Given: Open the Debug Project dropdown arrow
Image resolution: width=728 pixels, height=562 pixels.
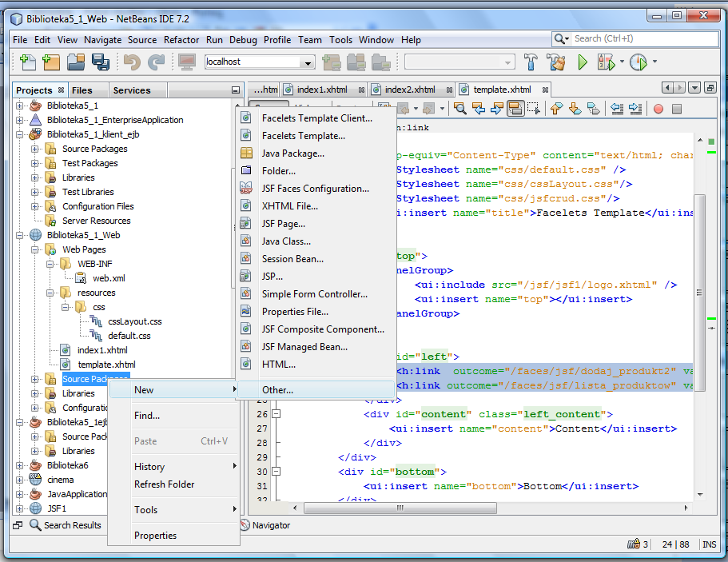Looking at the screenshot, I should pos(622,62).
